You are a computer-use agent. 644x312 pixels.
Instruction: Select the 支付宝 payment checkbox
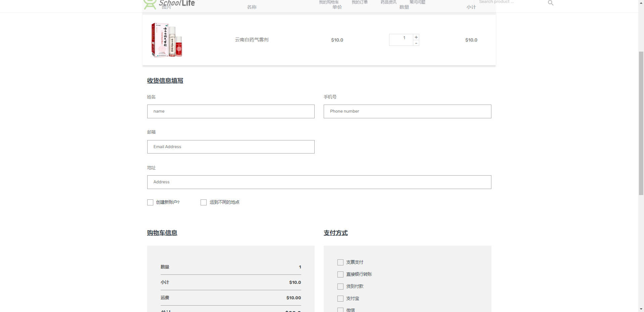(340, 299)
